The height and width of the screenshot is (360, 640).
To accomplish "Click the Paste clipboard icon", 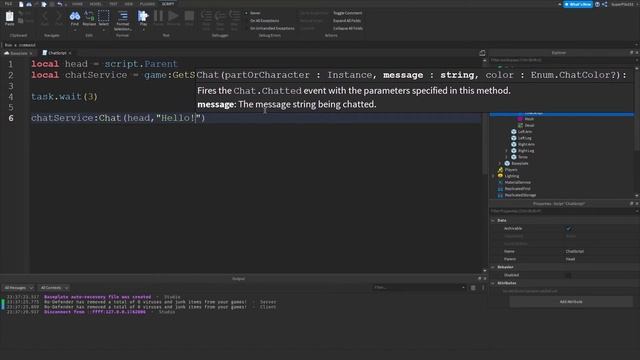I will 9,17.
